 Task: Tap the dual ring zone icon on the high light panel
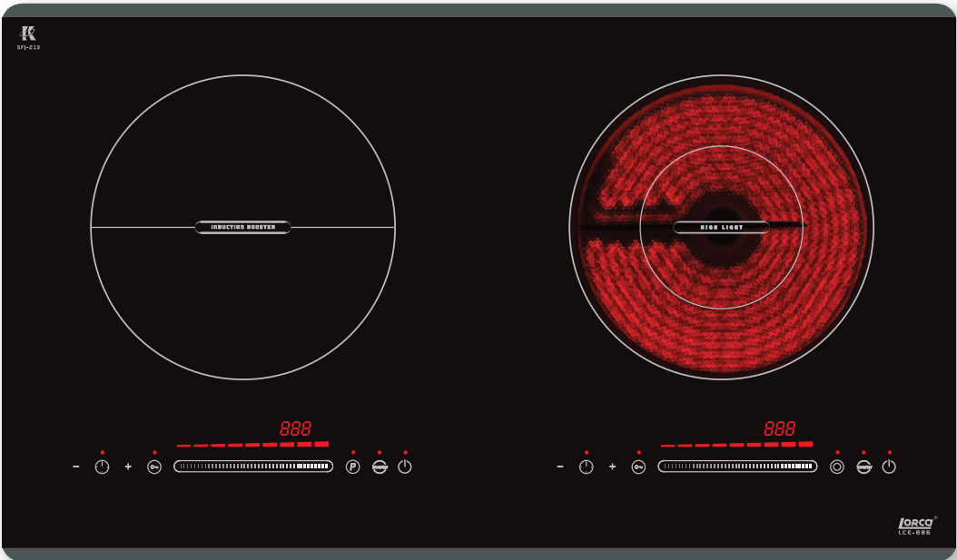pos(837,467)
